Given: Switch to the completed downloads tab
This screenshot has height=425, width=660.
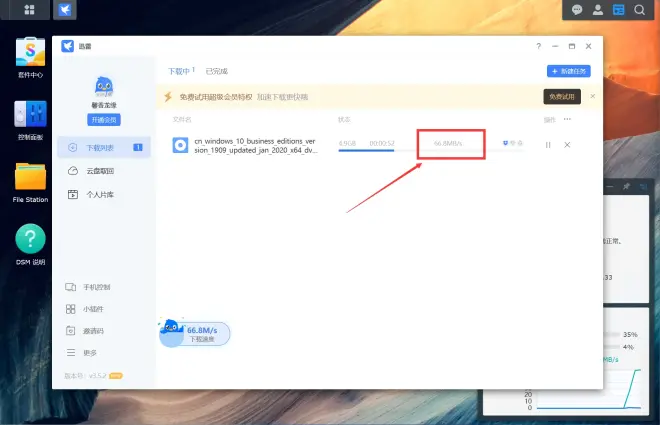Looking at the screenshot, I should [x=217, y=71].
